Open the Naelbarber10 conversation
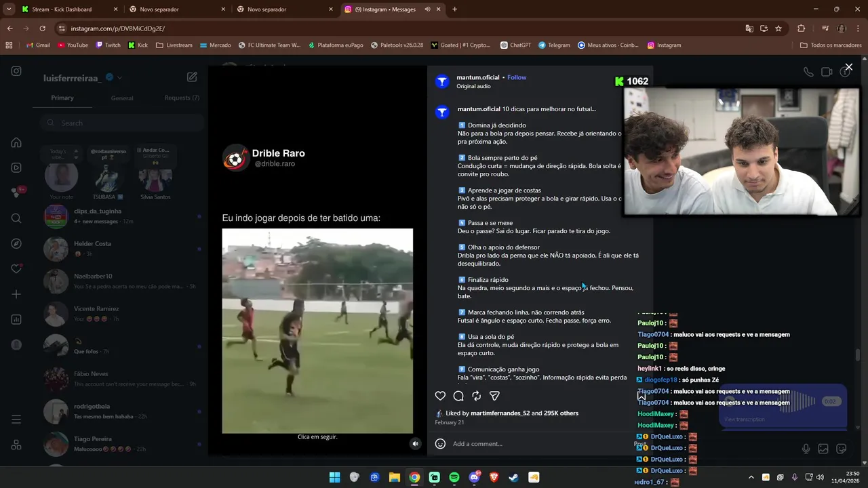This screenshot has height=488, width=868. pos(122,281)
